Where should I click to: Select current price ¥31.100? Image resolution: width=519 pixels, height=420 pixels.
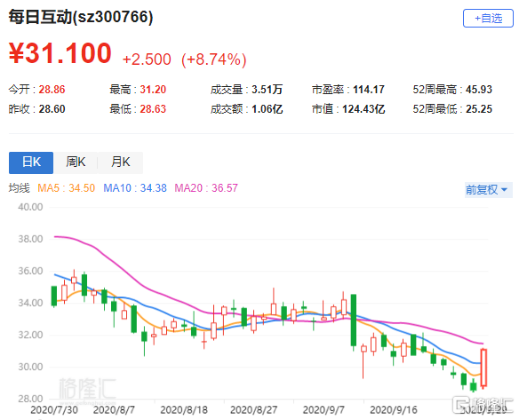[60, 53]
